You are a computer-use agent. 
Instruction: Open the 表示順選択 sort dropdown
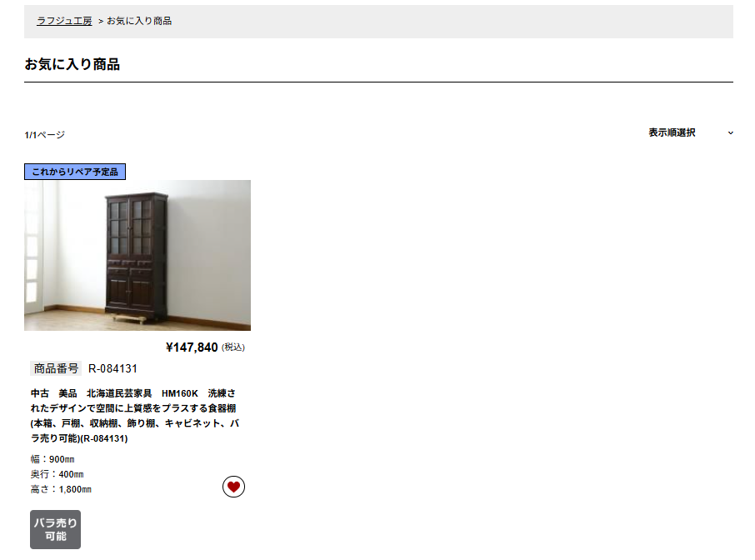click(x=691, y=132)
